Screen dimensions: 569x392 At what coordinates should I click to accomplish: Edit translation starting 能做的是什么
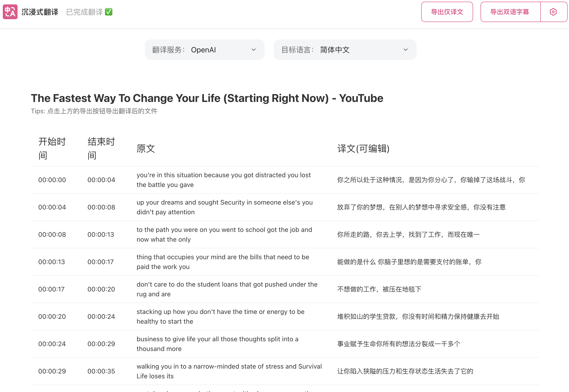pos(409,262)
